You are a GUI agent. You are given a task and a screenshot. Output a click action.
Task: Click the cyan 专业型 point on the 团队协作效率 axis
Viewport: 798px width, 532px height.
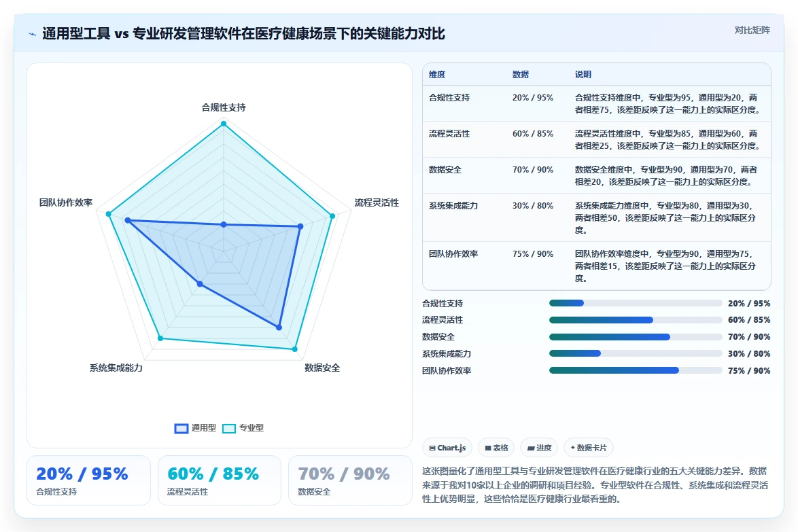point(108,214)
